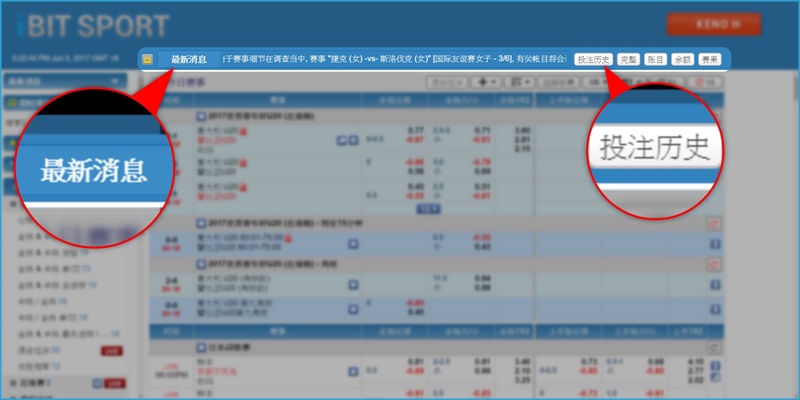Click the 余额 balance button
The width and height of the screenshot is (800, 400).
tap(682, 60)
